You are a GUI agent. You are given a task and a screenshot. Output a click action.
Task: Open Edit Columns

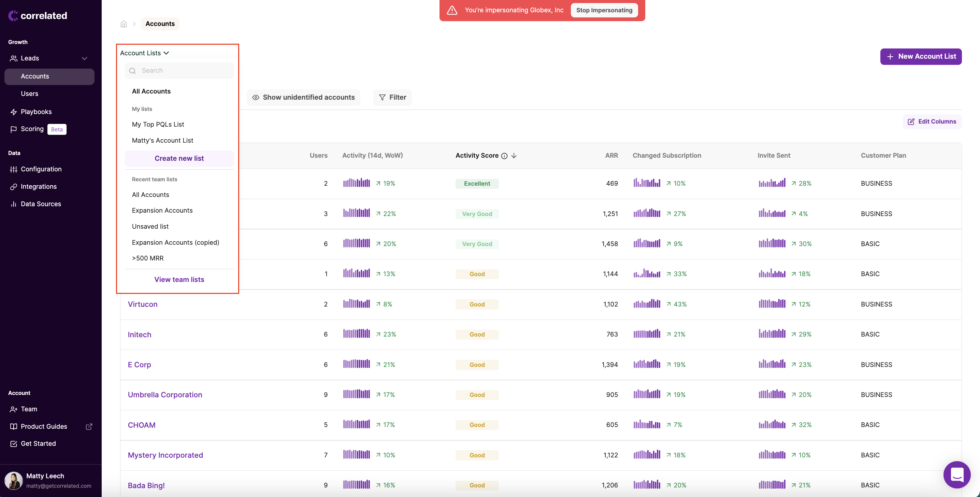pyautogui.click(x=932, y=122)
